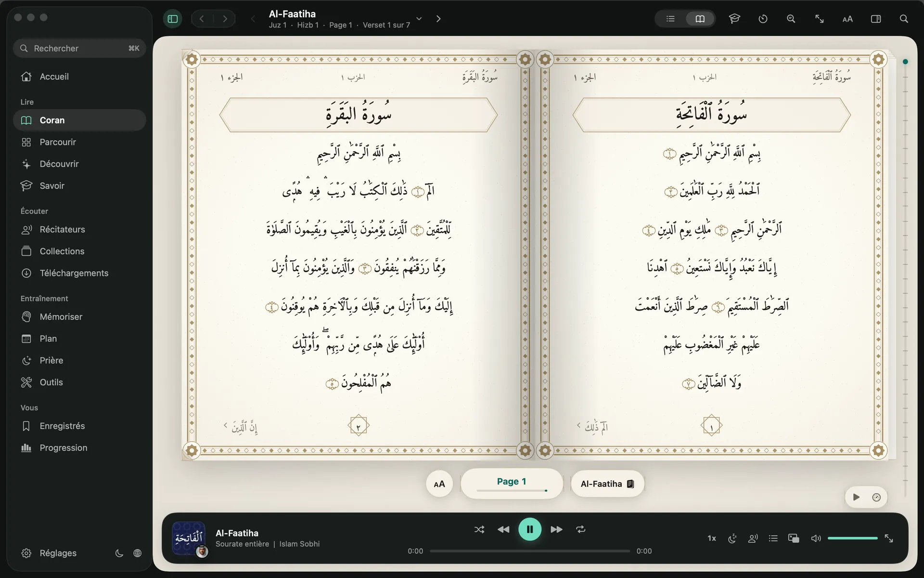The width and height of the screenshot is (924, 578).
Task: Go to next verse with right chevron
Action: [x=438, y=19]
